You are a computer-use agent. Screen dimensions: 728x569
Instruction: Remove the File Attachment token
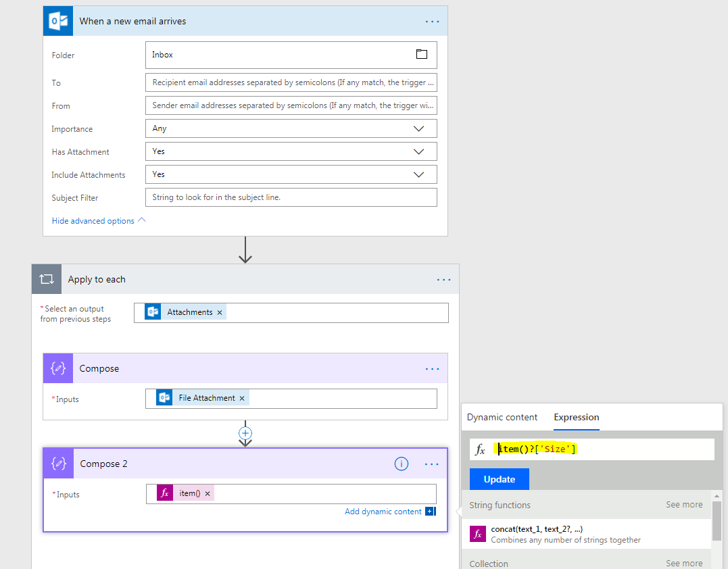click(241, 398)
